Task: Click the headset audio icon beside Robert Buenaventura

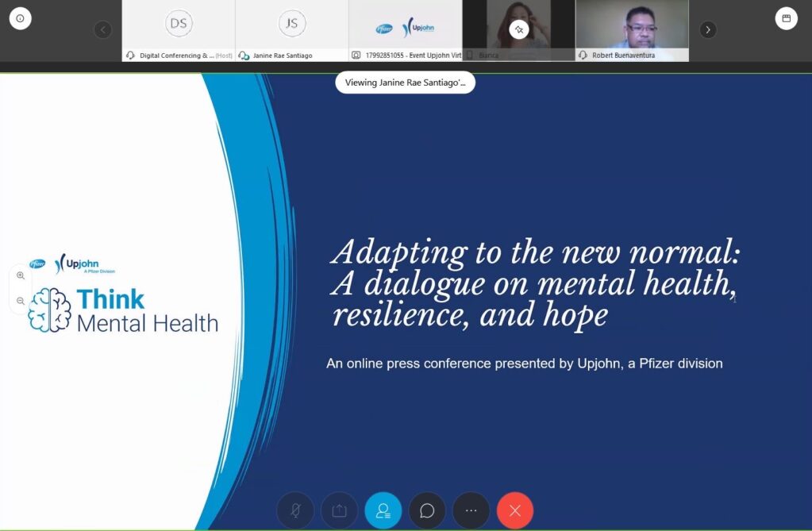Action: (583, 56)
